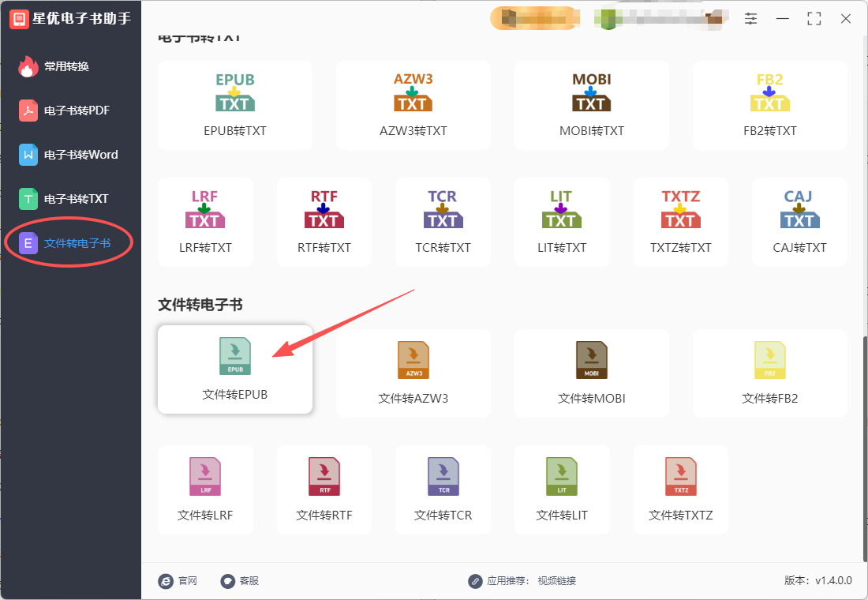Select the 文件转AZW3 tool
The height and width of the screenshot is (600, 868).
[413, 373]
